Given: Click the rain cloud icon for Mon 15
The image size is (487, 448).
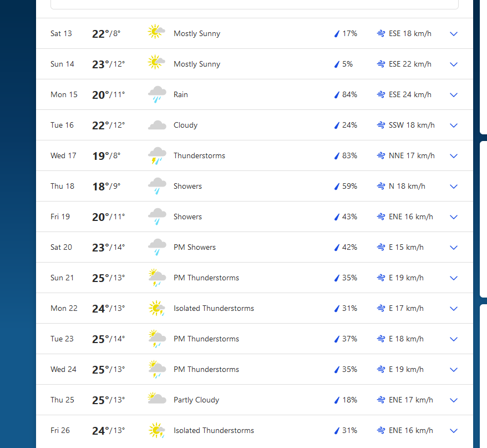Looking at the screenshot, I should pyautogui.click(x=157, y=94).
